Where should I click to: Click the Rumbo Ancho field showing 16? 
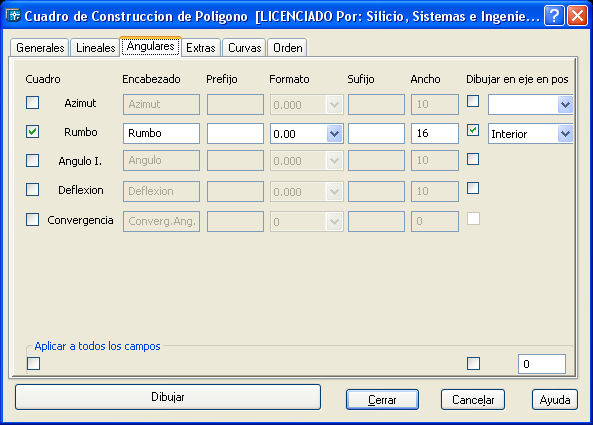click(x=435, y=133)
